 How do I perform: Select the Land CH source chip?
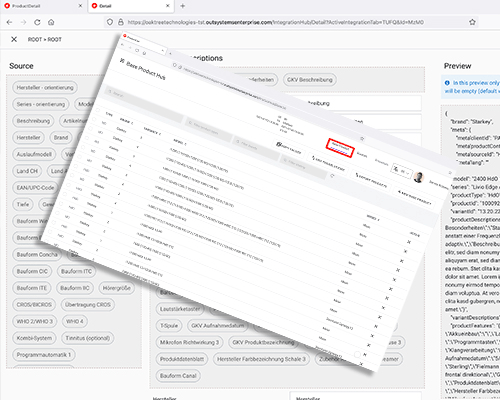27,171
